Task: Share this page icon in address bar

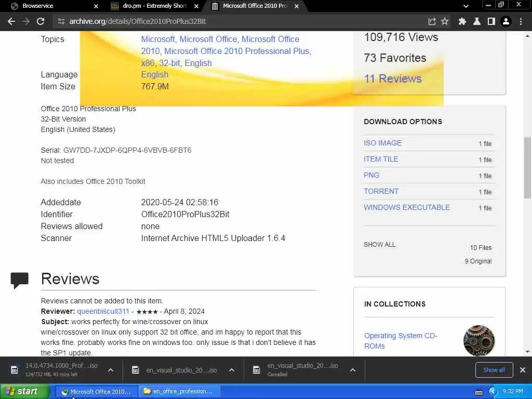Action: coord(432,21)
